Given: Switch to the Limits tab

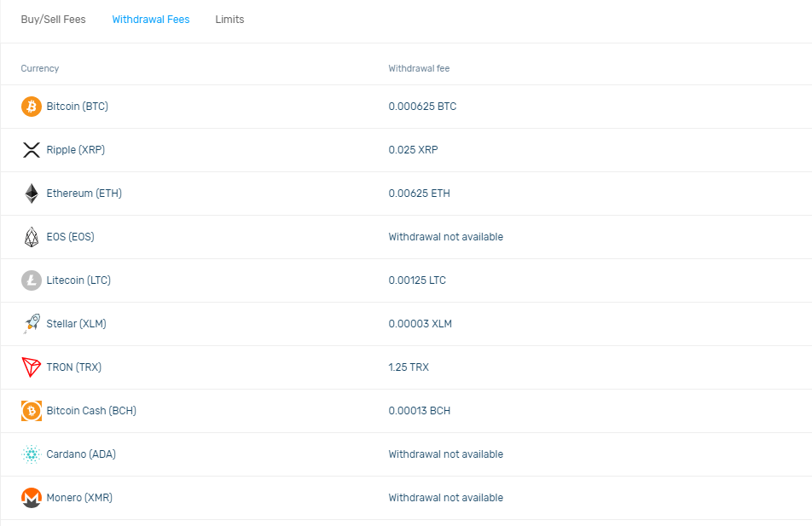Looking at the screenshot, I should pos(229,20).
